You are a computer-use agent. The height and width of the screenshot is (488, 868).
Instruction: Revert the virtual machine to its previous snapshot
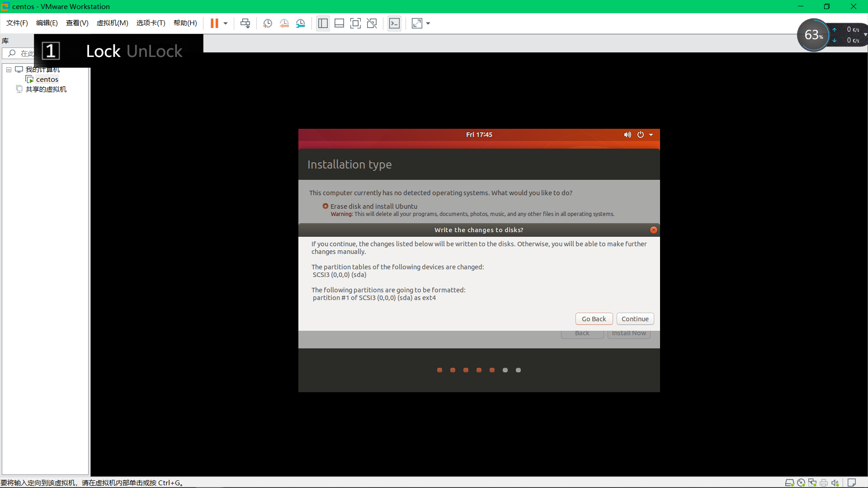click(x=284, y=23)
